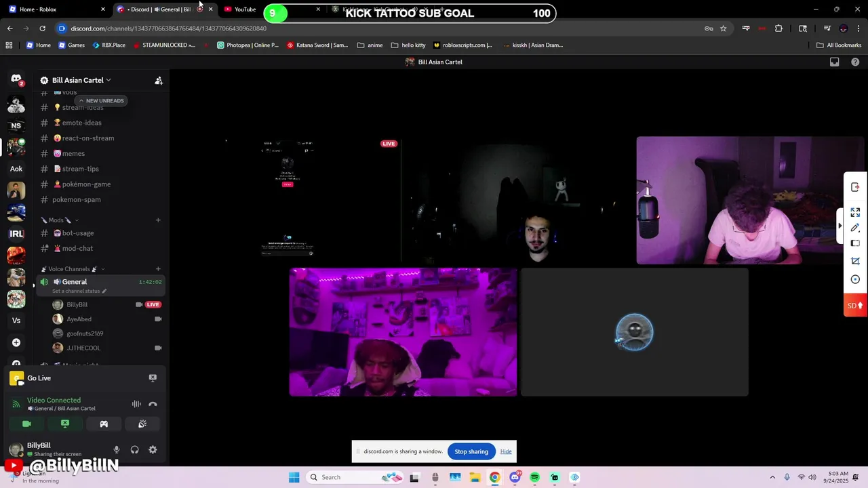Open memes channel
Screen dimensions: 868x488
click(100, 153)
